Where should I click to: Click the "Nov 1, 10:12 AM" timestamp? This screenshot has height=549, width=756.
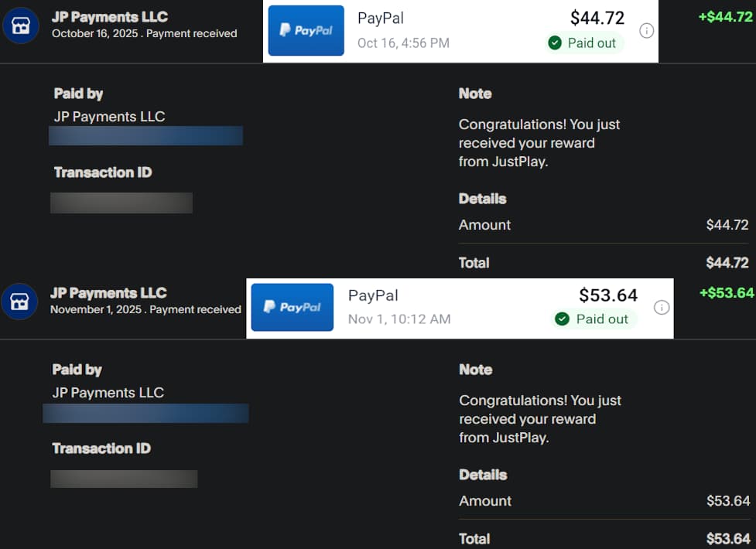click(399, 319)
